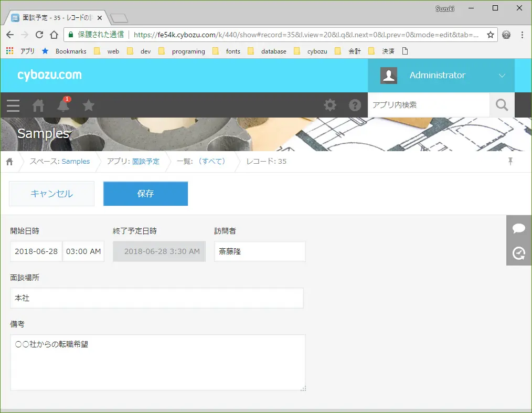Show record change history icon
532x413 pixels.
tap(518, 253)
